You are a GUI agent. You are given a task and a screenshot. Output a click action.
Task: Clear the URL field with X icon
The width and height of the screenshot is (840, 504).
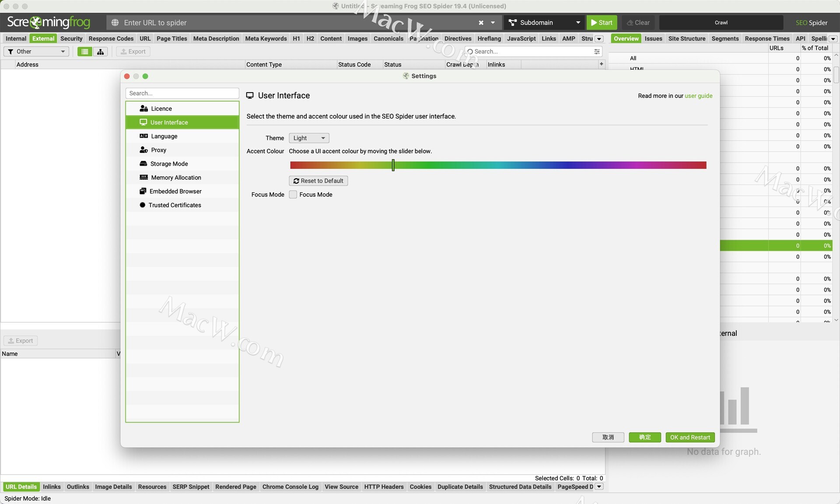pos(481,23)
